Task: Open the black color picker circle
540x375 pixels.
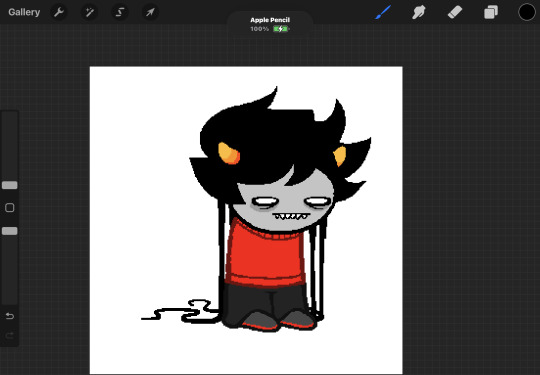Action: point(527,12)
